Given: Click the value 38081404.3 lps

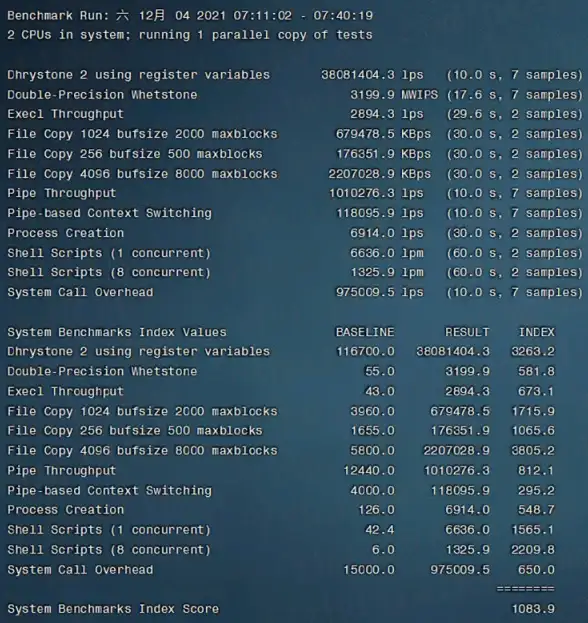Looking at the screenshot, I should coord(372,75).
